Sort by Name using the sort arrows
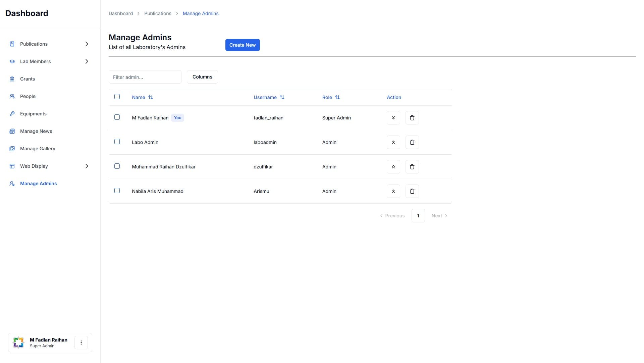The width and height of the screenshot is (644, 363). [x=151, y=97]
